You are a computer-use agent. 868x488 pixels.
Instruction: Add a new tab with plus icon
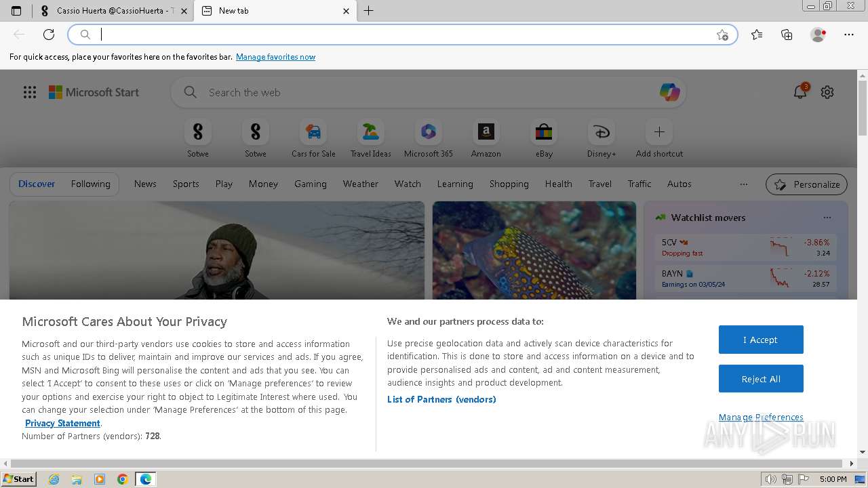pyautogui.click(x=369, y=11)
